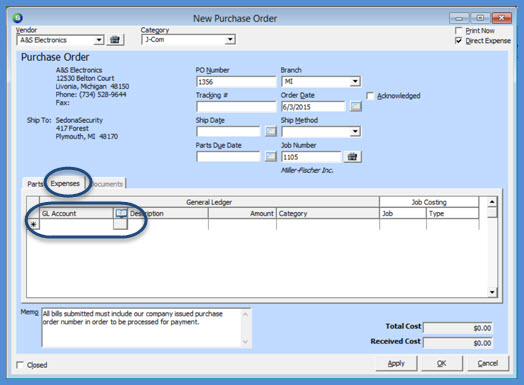Click GL Account lookup book icon
Viewport: 524px width, 385px height.
tap(120, 213)
